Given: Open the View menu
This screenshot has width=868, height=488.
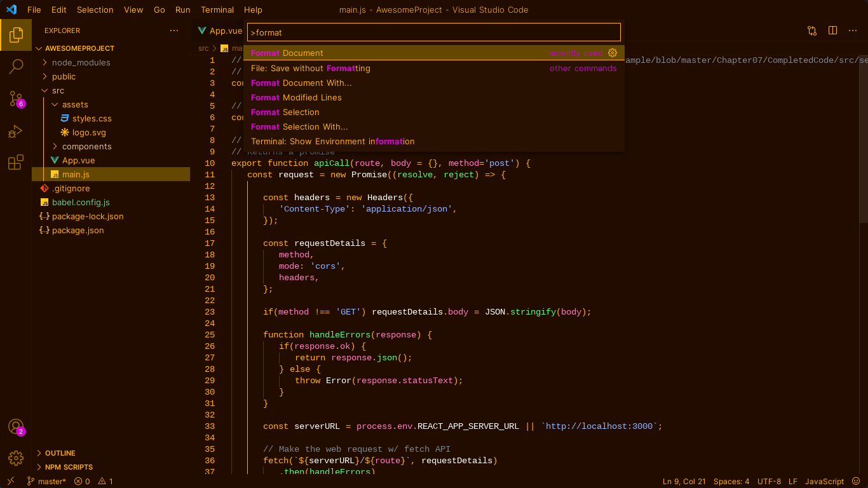Looking at the screenshot, I should click(133, 10).
